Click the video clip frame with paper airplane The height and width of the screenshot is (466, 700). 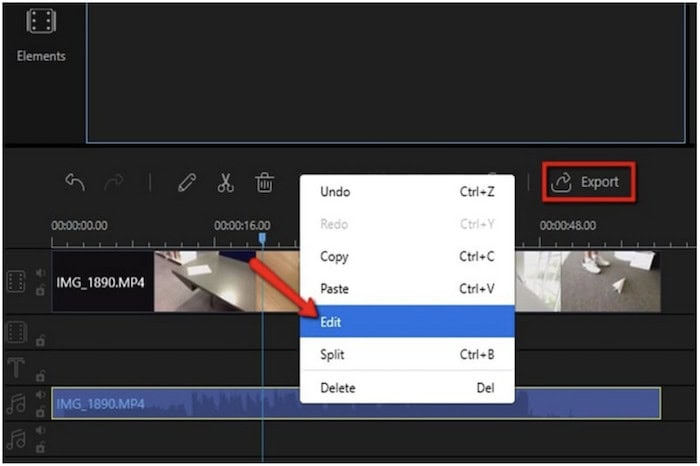pos(611,281)
